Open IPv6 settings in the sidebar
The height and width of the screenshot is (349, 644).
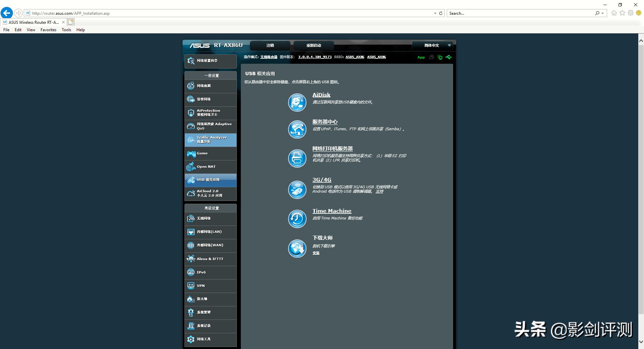(x=211, y=272)
